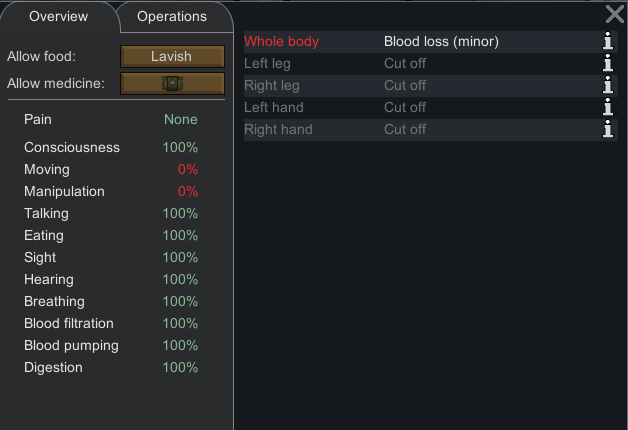Open info icon for Left hand
Viewport: 628px width, 430px height.
click(608, 107)
